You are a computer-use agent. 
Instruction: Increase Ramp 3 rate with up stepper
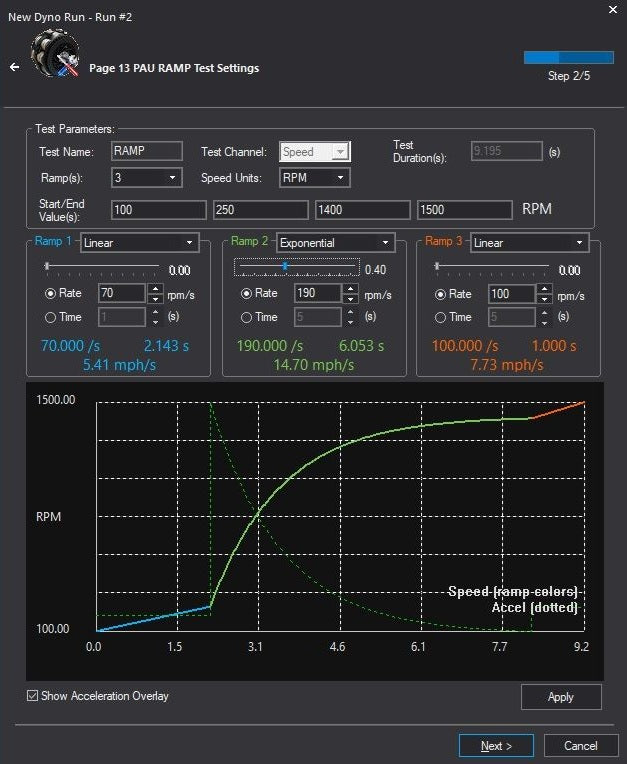545,288
